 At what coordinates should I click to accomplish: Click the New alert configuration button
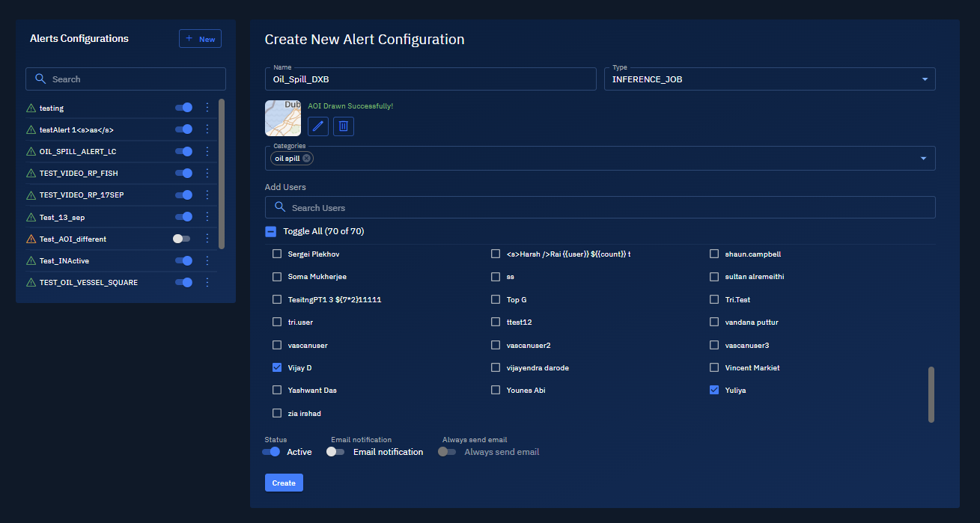coord(200,39)
